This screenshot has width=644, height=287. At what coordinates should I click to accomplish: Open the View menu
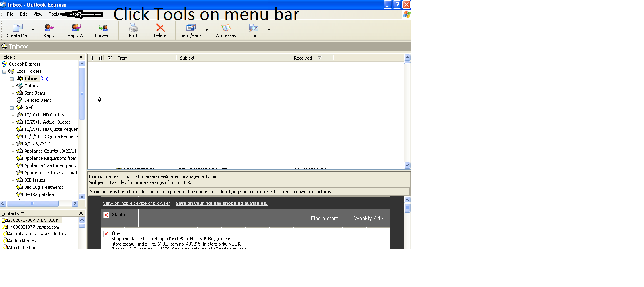point(38,14)
